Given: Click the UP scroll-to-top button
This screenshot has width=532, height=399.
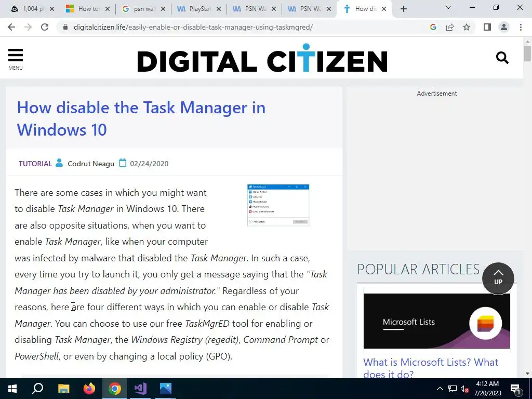Looking at the screenshot, I should 498,278.
